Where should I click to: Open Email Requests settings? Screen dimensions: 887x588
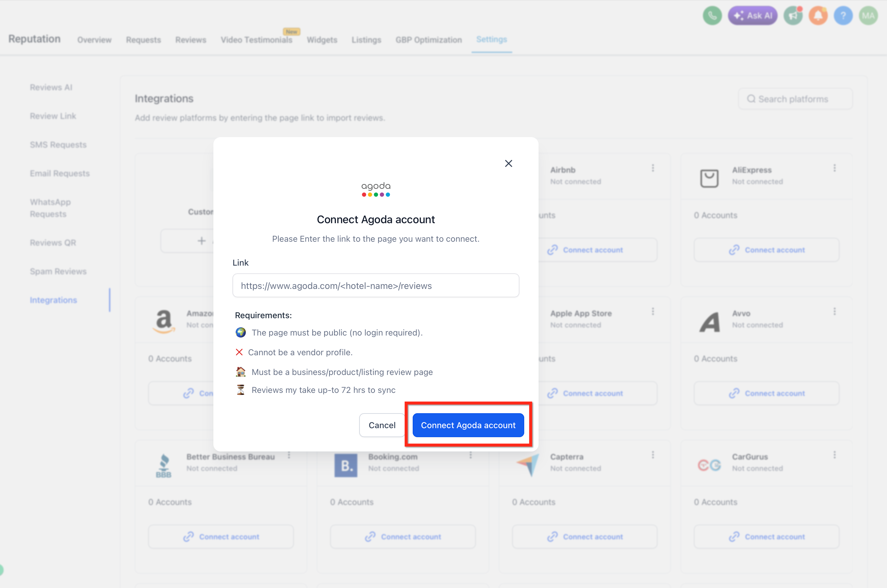60,174
